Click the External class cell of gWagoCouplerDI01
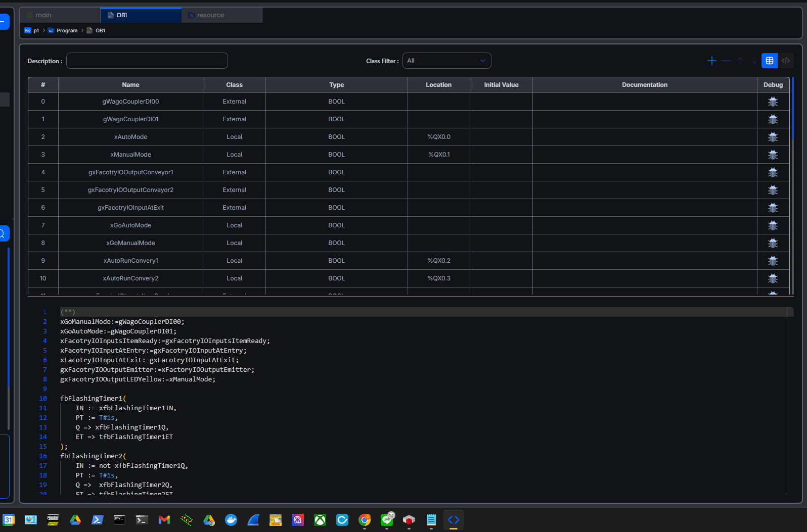 click(x=234, y=119)
